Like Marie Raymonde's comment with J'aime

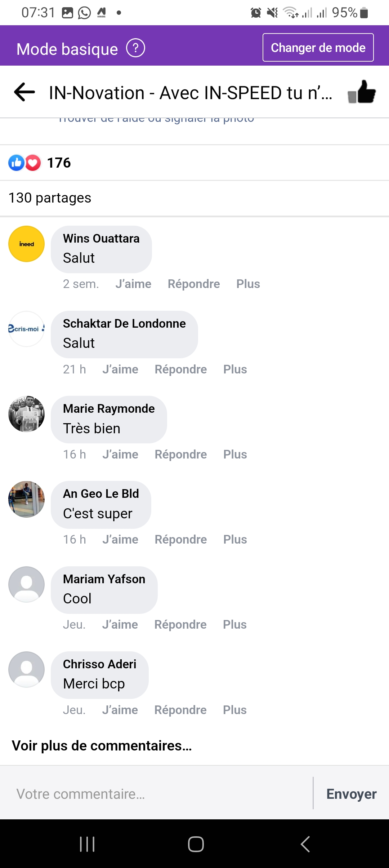pos(120,455)
